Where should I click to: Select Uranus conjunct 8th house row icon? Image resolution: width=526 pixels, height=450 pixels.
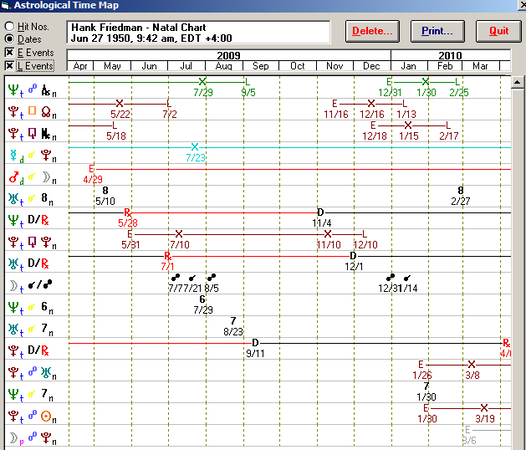coord(31,199)
